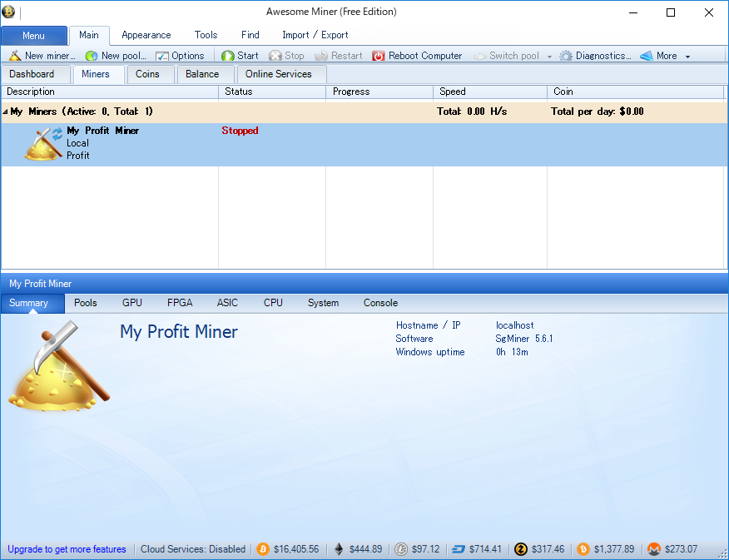Open Options via its checkbox icon
The width and height of the screenshot is (729, 560).
[161, 56]
